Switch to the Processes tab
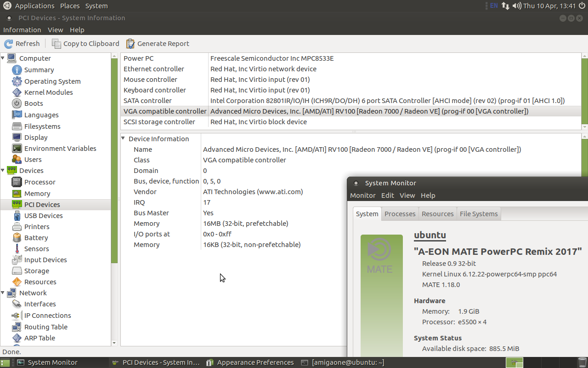 (x=400, y=214)
